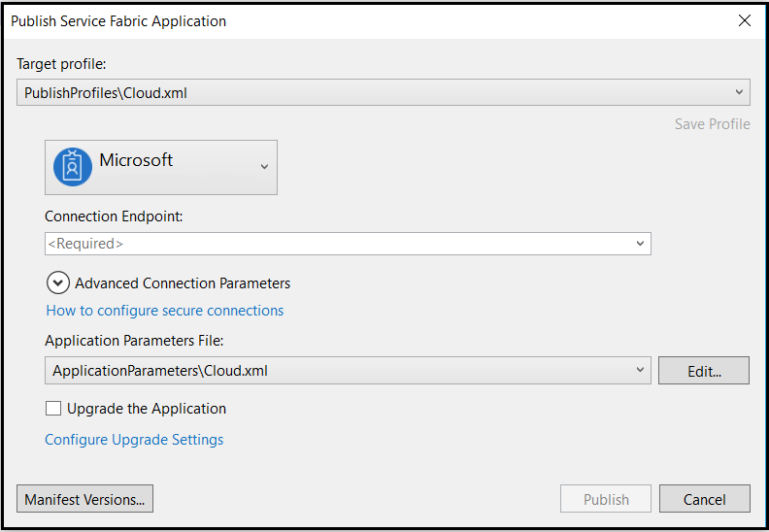Open Application Parameters File dropdown arrow
The width and height of the screenshot is (769, 532).
coord(641,370)
